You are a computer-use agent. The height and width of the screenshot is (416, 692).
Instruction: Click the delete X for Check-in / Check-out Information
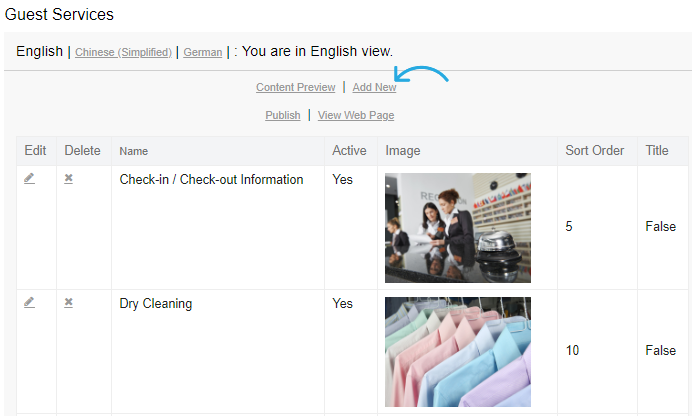[x=68, y=179]
